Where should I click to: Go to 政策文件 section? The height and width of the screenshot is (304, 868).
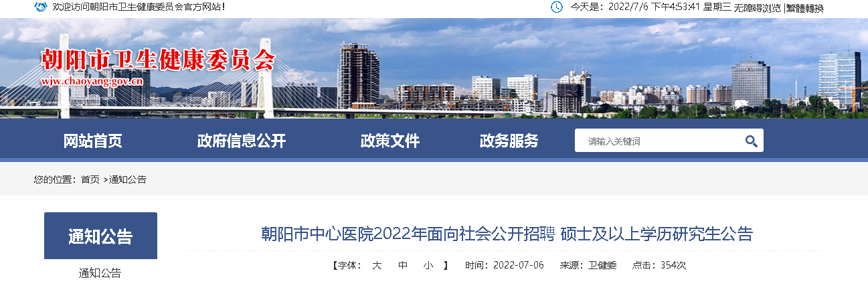point(390,141)
